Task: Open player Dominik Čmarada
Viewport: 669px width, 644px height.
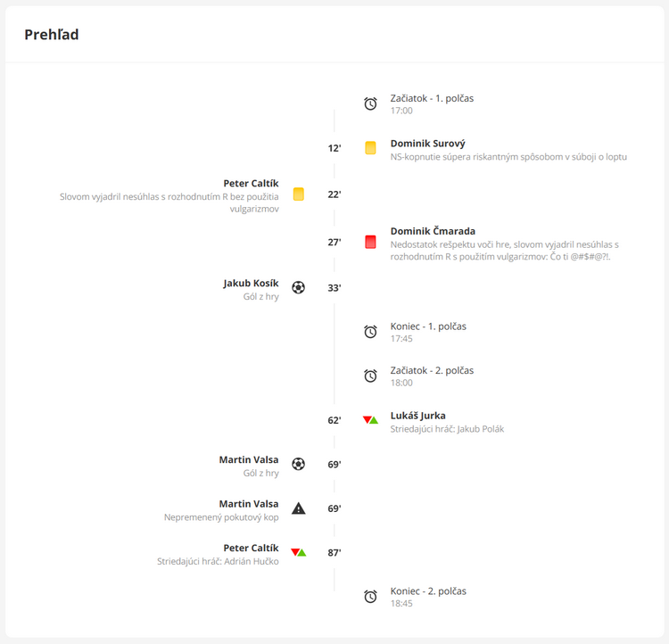Action: 433,231
